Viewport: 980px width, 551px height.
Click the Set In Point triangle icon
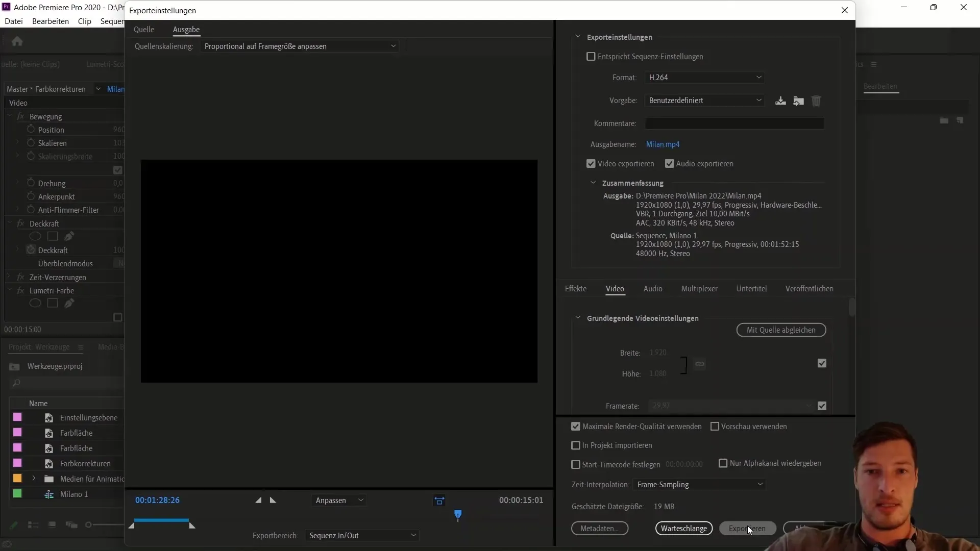[258, 500]
